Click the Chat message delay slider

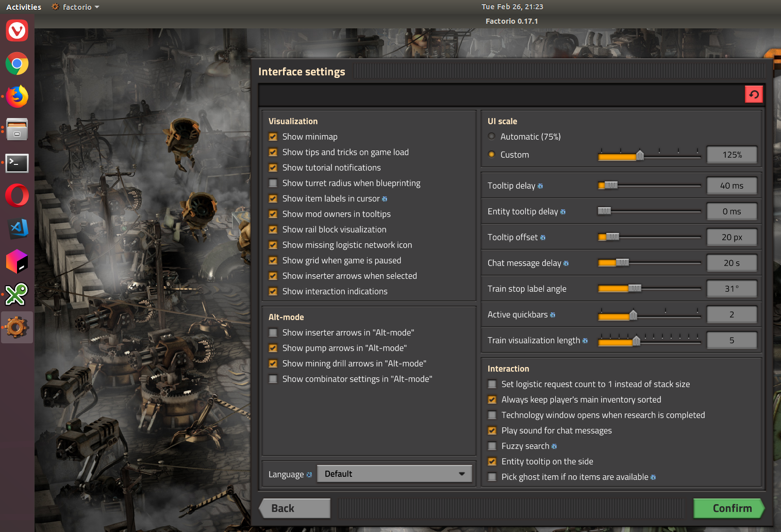coord(650,262)
